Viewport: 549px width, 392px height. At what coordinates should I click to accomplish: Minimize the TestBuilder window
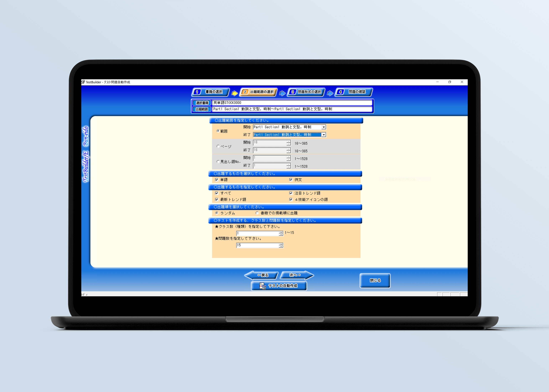(x=437, y=82)
